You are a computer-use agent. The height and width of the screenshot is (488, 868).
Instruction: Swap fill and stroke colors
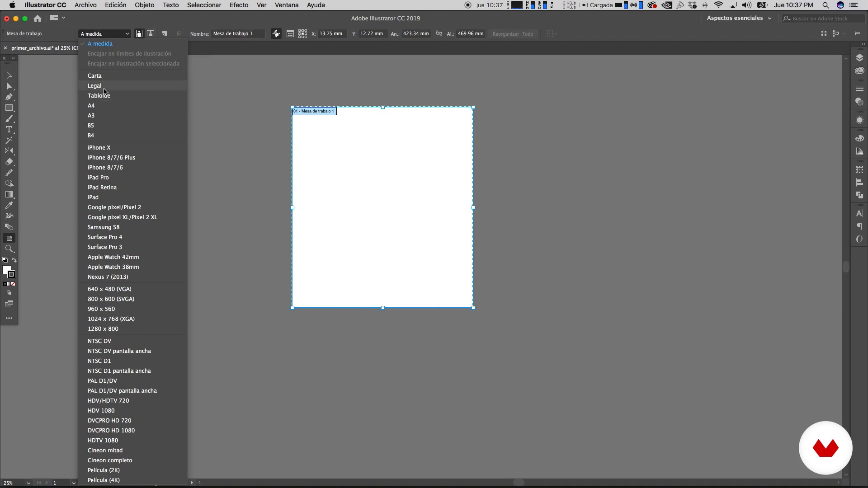[14, 260]
